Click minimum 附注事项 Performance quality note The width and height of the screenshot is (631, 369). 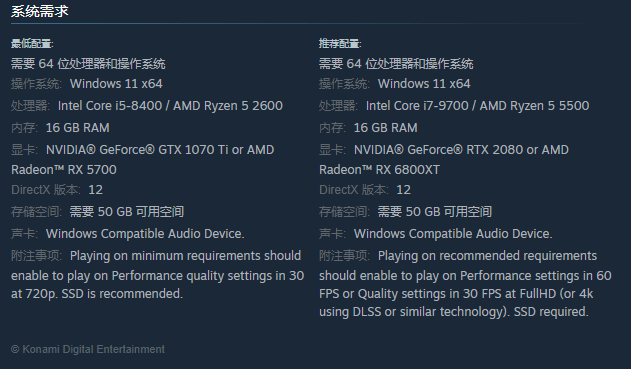pos(157,275)
